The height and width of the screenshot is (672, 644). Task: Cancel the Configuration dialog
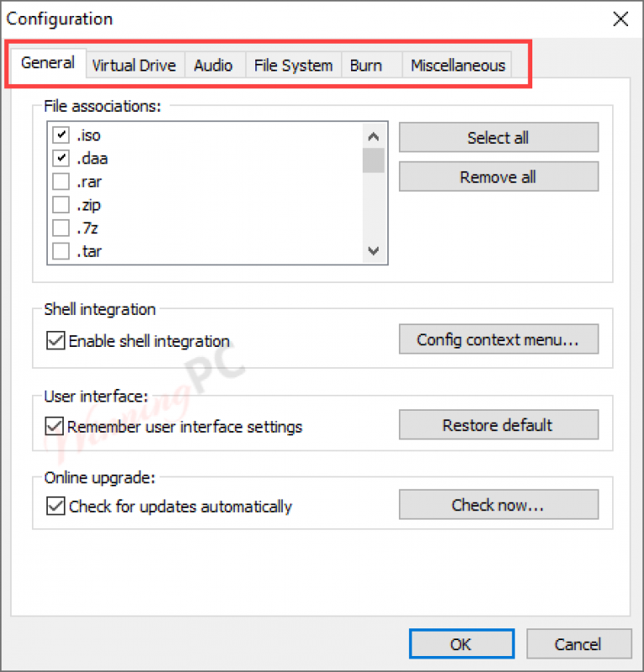pyautogui.click(x=579, y=643)
